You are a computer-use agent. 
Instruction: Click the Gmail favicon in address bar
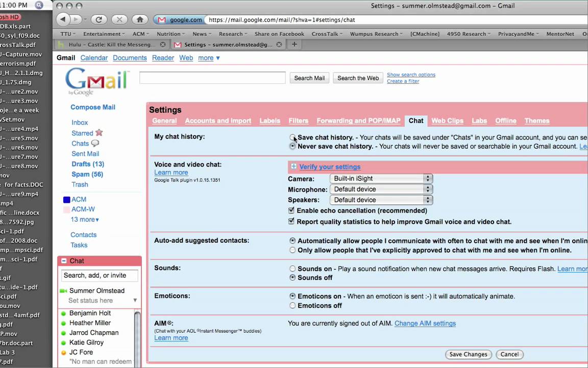(x=162, y=20)
